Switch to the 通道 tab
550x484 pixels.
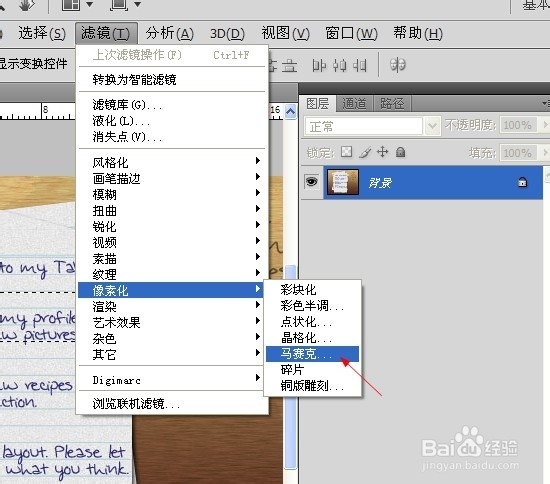(x=354, y=104)
